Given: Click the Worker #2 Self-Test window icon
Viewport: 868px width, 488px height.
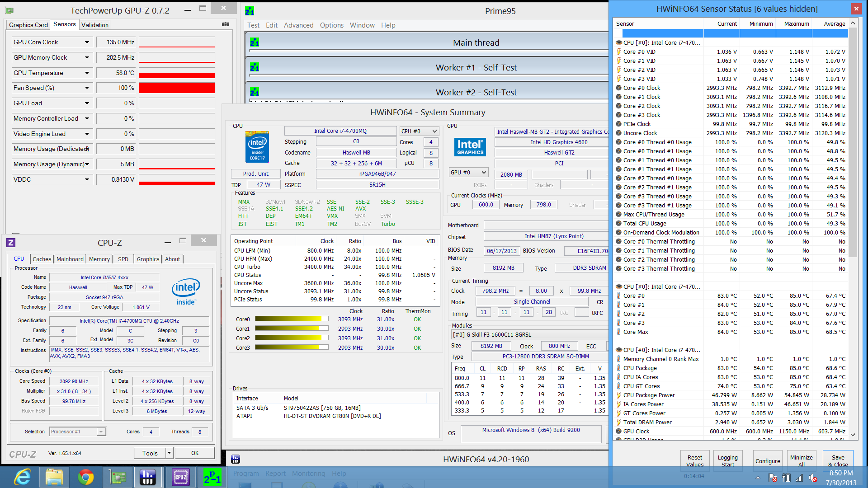Looking at the screenshot, I should point(255,92).
